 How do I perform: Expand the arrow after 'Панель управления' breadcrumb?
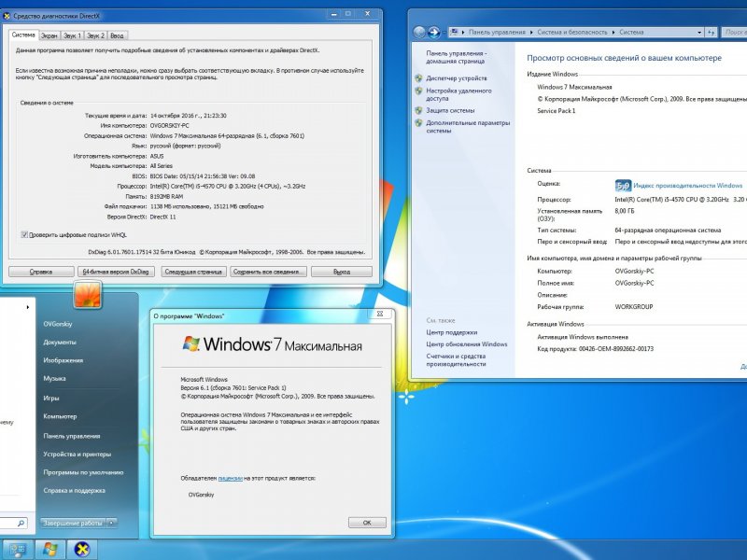pos(531,33)
